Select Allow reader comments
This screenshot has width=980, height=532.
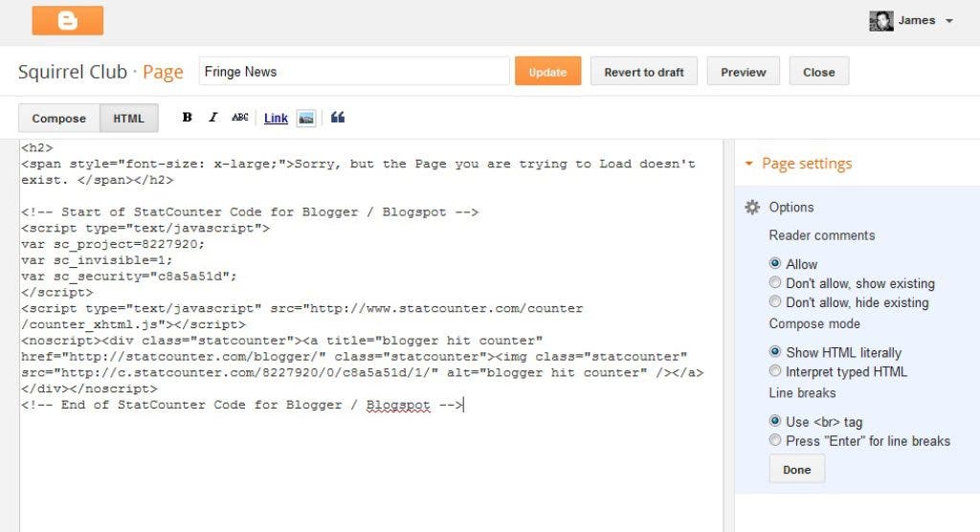(x=775, y=263)
